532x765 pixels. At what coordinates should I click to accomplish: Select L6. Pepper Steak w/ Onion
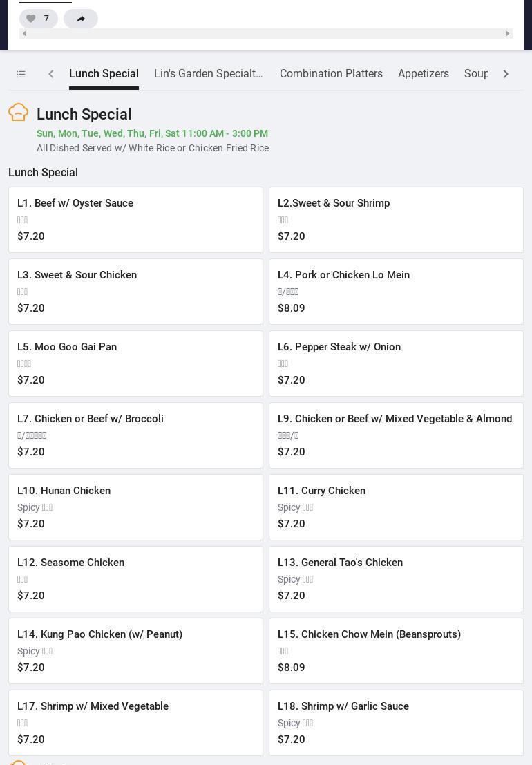pos(396,363)
